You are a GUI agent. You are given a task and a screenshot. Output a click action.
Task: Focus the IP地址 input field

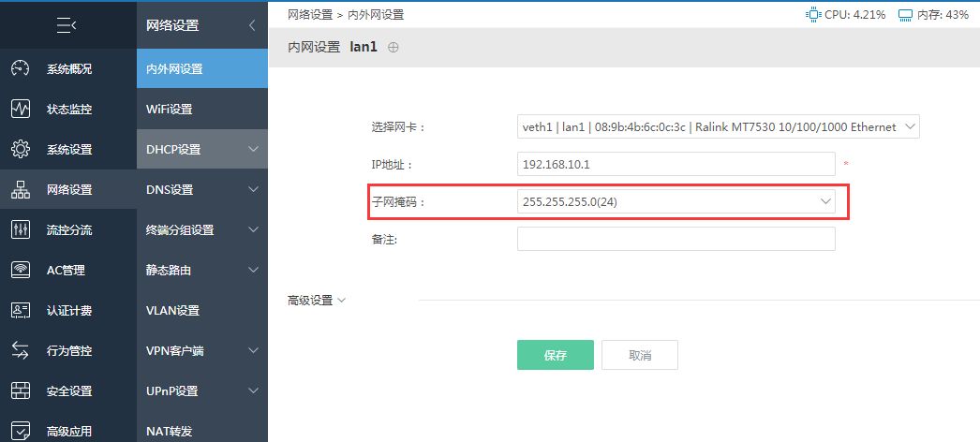pyautogui.click(x=676, y=164)
